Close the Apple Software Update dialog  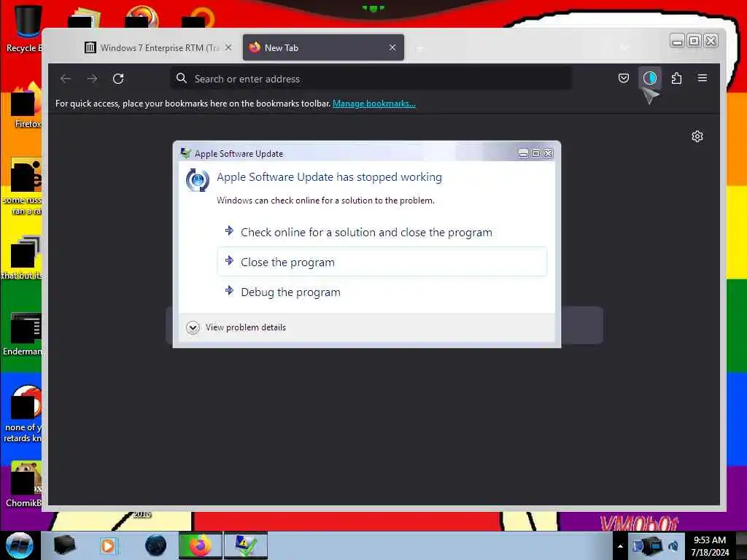pos(549,153)
